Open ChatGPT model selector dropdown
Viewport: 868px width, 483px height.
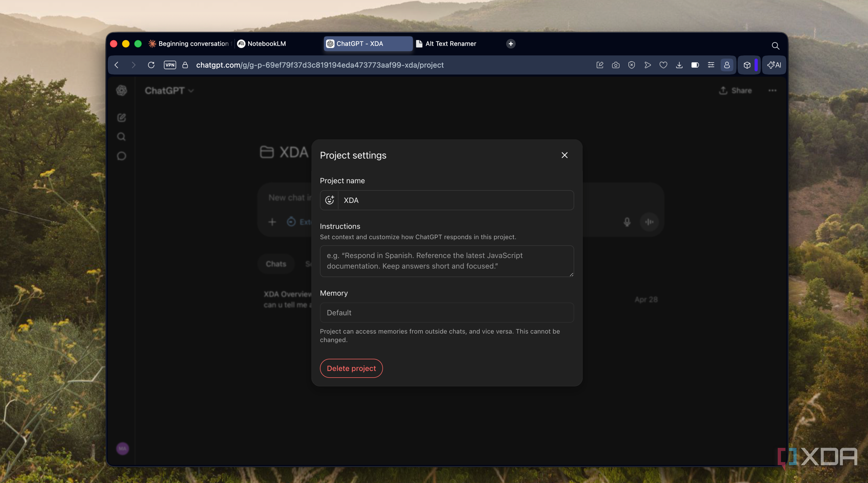[169, 90]
